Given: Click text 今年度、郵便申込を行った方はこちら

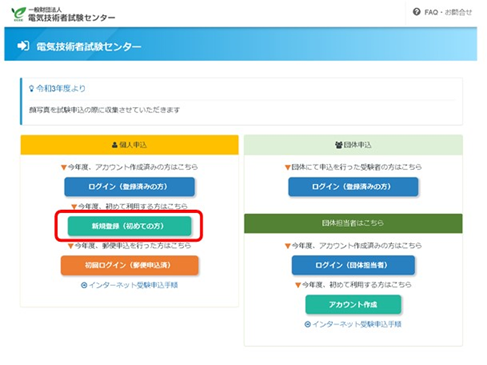Looking at the screenshot, I should pyautogui.click(x=133, y=246).
